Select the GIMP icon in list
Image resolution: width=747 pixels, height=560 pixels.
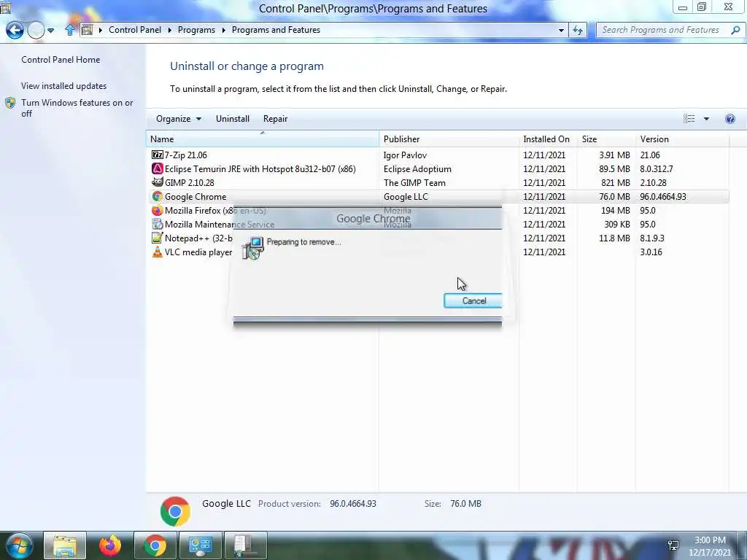click(x=158, y=182)
